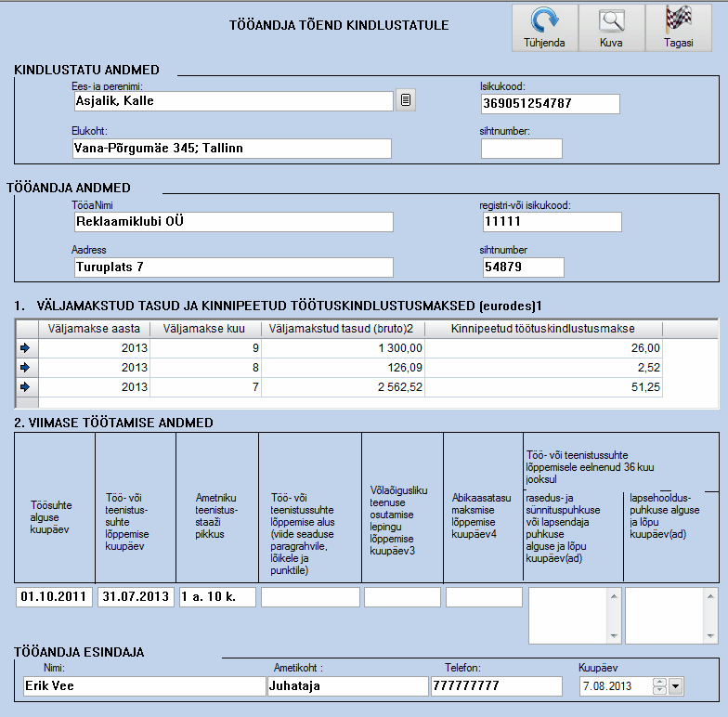
Task: Select the row arrow for month 8
Action: [26, 368]
